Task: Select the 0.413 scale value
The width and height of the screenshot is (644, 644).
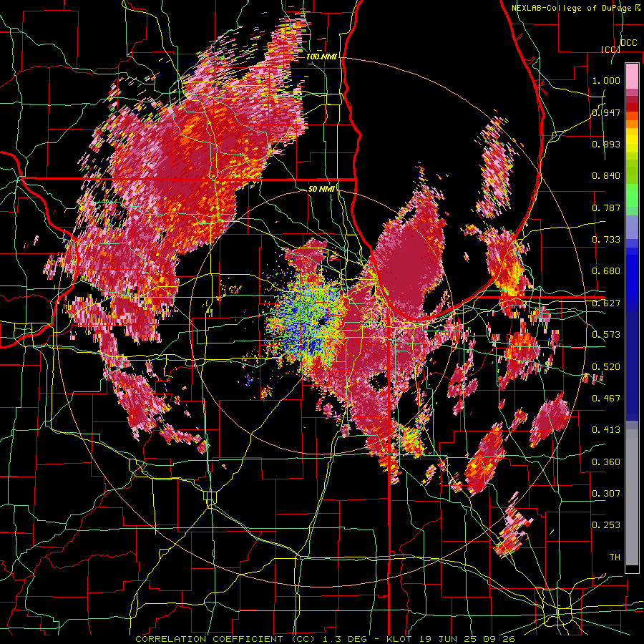Action: pyautogui.click(x=606, y=430)
